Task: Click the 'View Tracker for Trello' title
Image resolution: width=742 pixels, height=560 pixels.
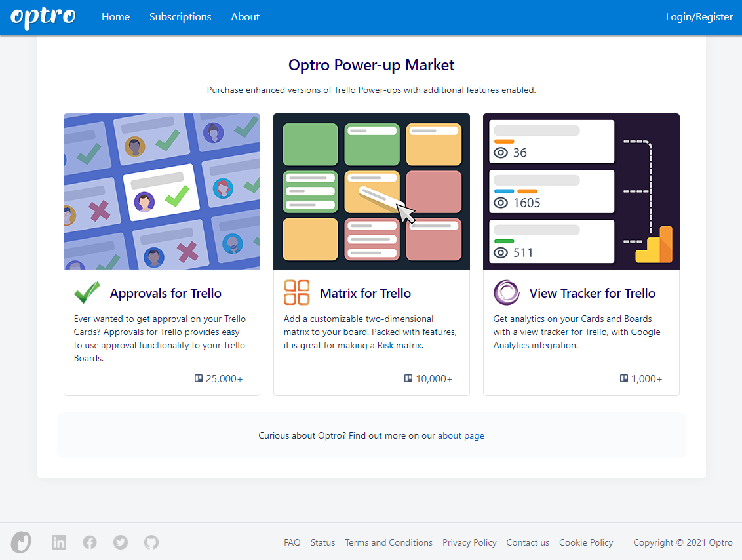Action: pyautogui.click(x=592, y=294)
